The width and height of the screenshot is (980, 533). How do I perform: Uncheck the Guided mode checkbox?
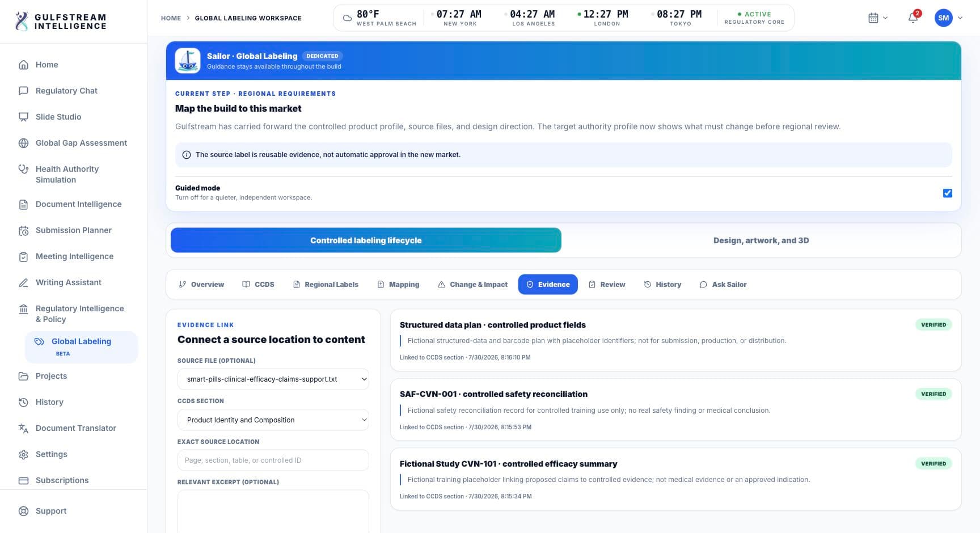tap(947, 193)
